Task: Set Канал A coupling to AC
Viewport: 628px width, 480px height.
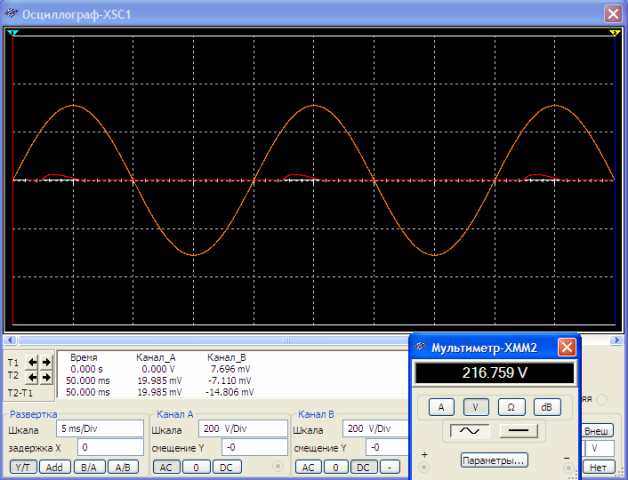Action: pyautogui.click(x=166, y=467)
